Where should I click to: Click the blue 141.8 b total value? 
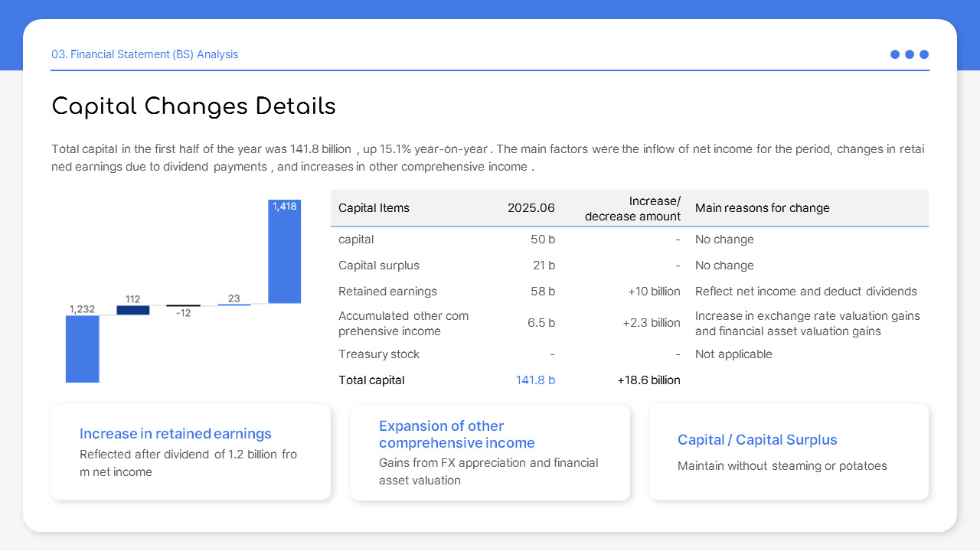[535, 380]
